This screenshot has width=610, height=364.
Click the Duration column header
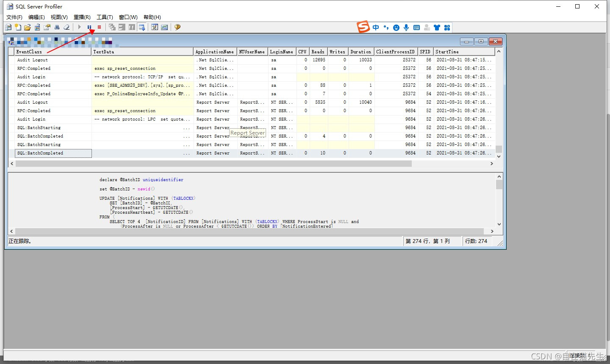coord(362,52)
